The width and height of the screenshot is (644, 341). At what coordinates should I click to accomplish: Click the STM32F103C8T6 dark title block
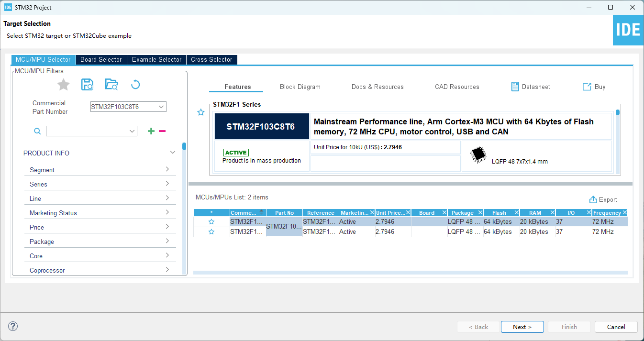coord(262,127)
